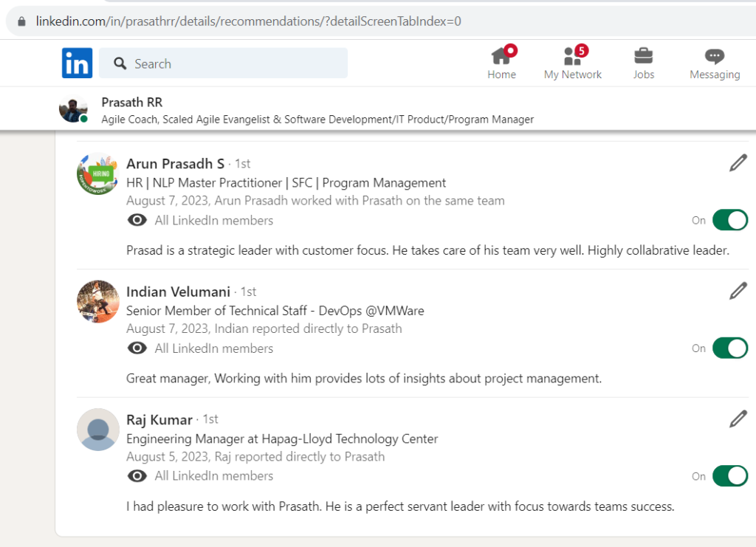Click eye icon under Indian Velumani
Image resolution: width=756 pixels, height=547 pixels.
137,348
